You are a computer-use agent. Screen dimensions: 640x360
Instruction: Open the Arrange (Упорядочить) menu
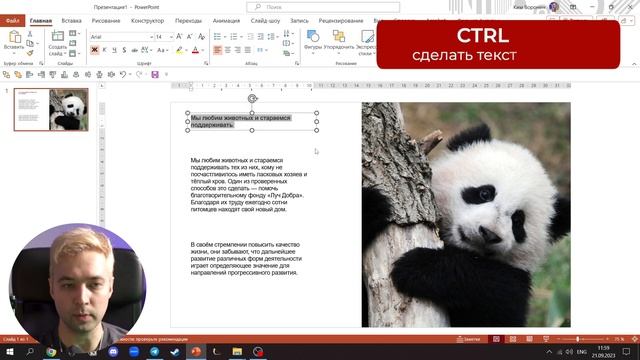click(x=339, y=42)
